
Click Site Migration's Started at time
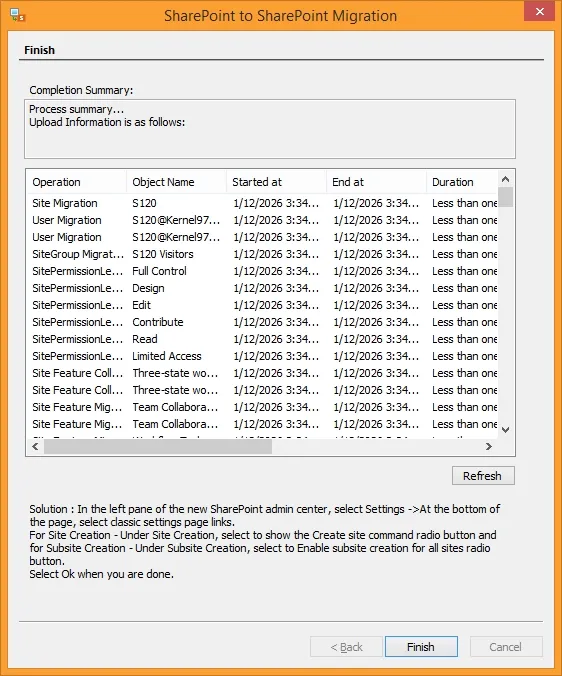[276, 203]
